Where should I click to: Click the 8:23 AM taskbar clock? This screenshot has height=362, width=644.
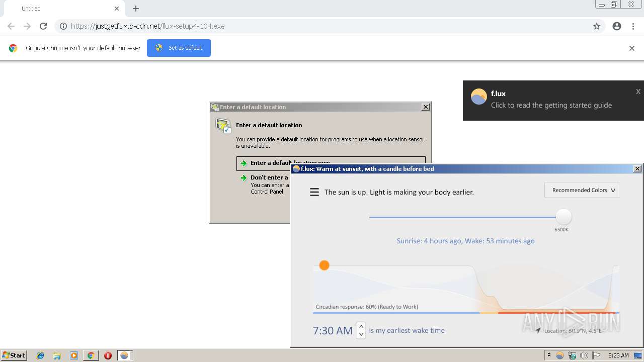[618, 355]
